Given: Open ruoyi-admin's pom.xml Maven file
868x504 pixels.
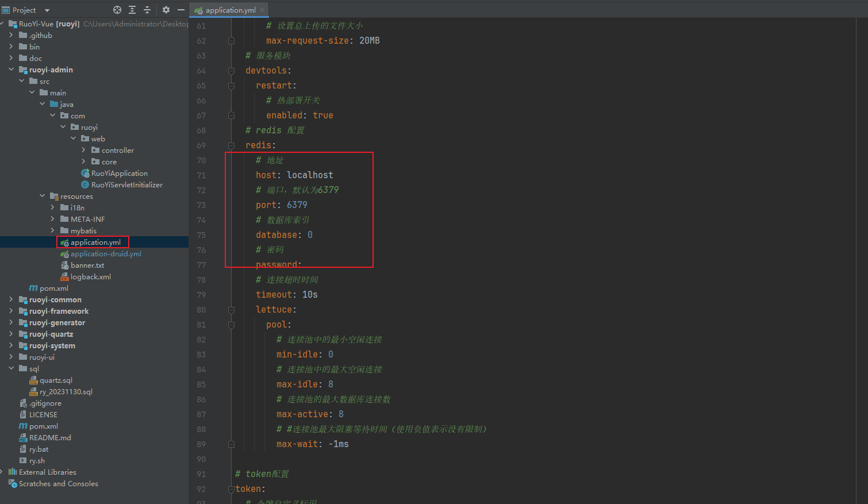Looking at the screenshot, I should pos(54,288).
